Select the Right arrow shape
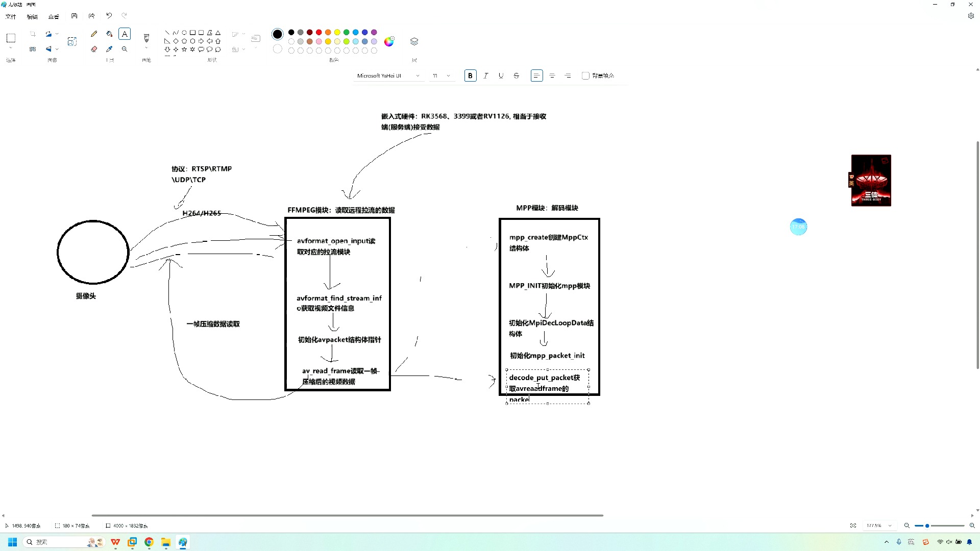This screenshot has height=551, width=980. [x=201, y=41]
